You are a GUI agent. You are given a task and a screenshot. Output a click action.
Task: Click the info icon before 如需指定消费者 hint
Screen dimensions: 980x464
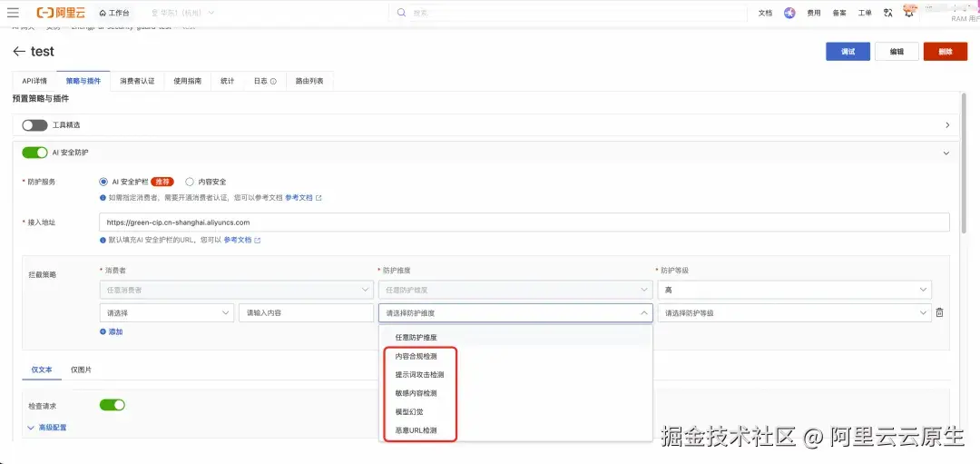(103, 198)
